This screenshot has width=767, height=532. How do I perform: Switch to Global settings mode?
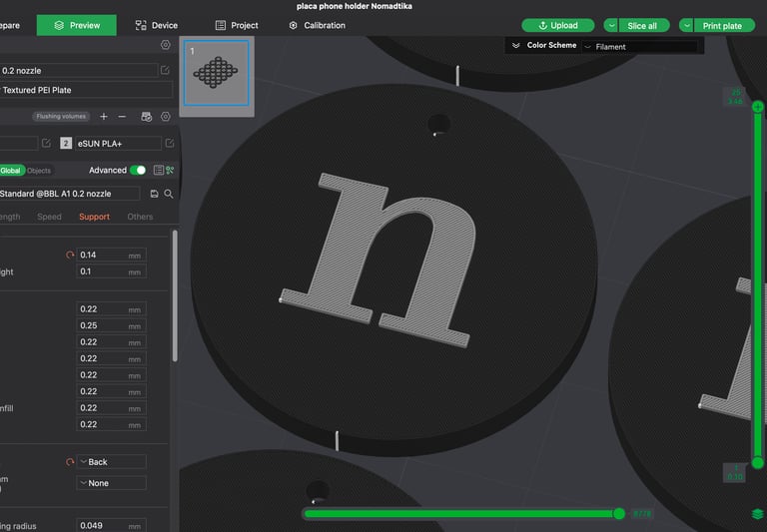click(10, 171)
